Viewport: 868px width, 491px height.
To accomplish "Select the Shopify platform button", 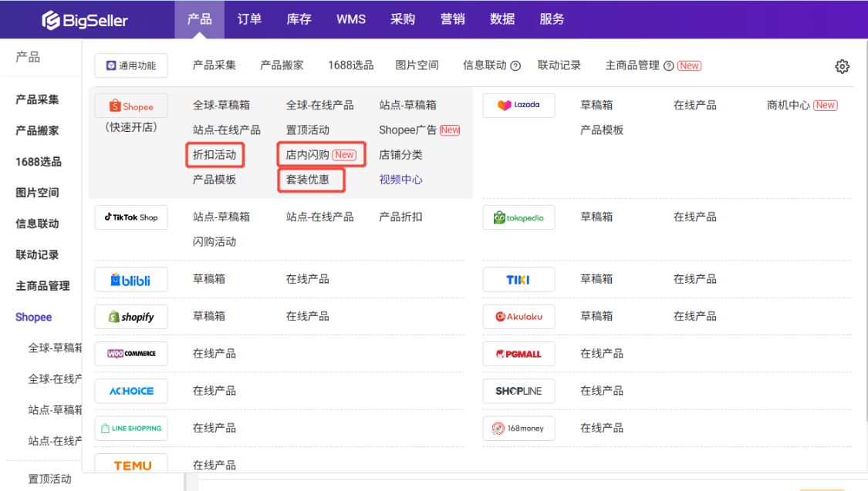I will [131, 317].
